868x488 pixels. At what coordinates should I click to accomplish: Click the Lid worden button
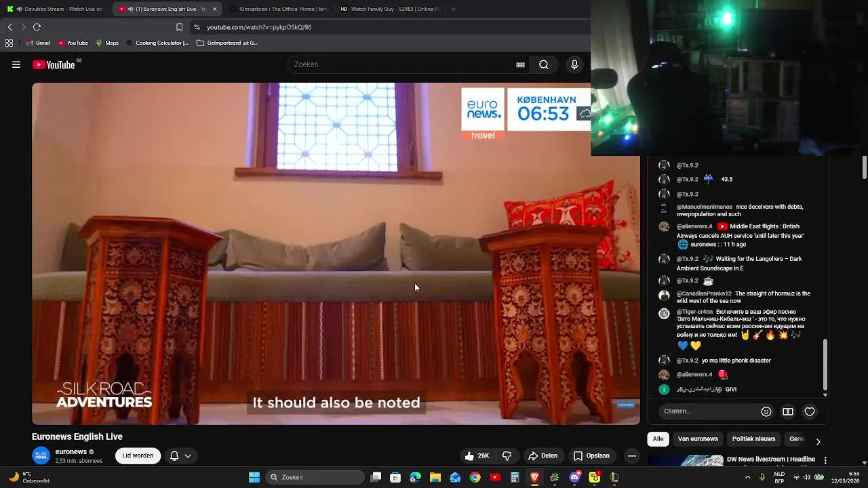[138, 455]
